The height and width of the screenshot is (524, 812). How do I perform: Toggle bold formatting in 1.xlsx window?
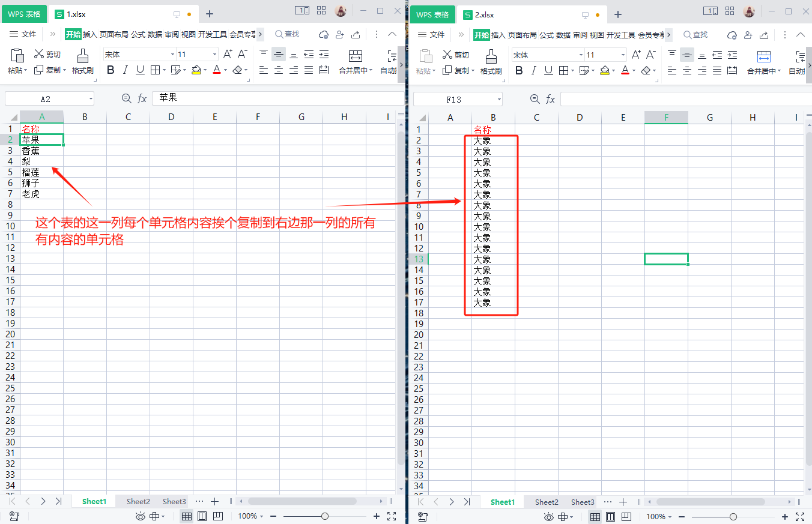click(x=111, y=70)
